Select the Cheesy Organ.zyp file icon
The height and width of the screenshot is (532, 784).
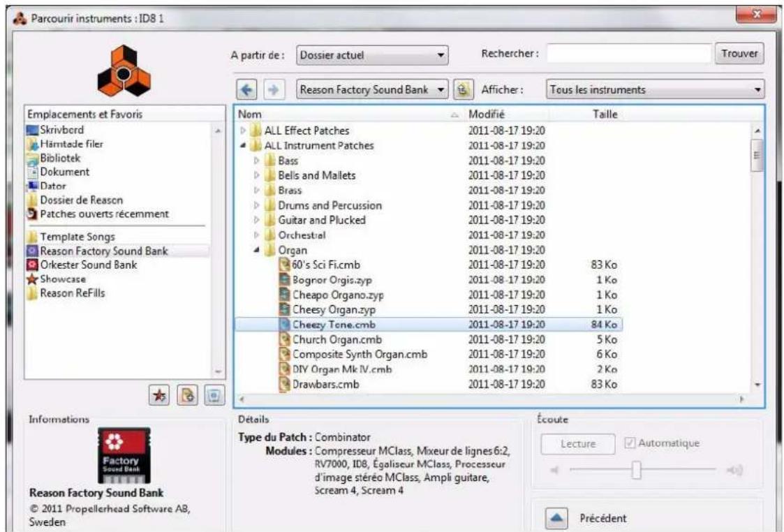[285, 309]
